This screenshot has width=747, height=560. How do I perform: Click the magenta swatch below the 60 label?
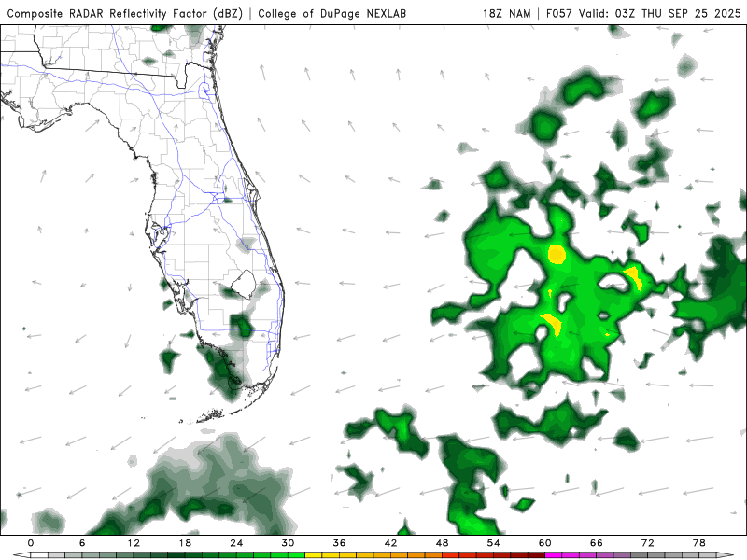(554, 555)
